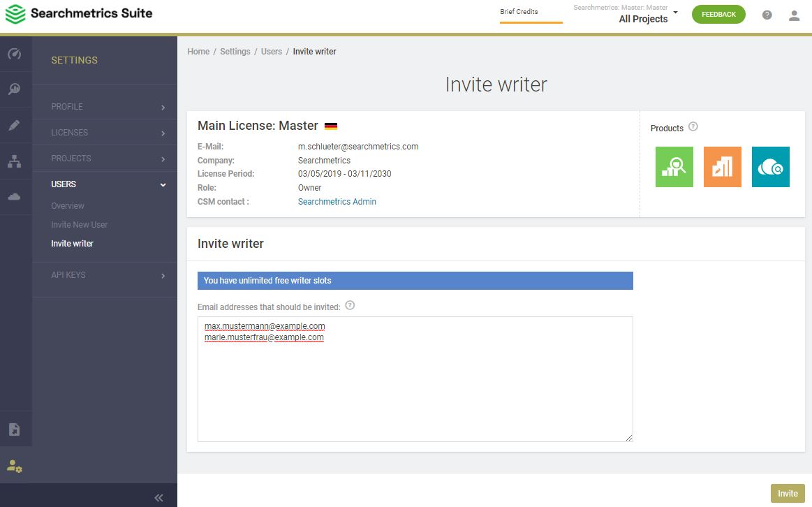Select the teal Cloud search product tile
This screenshot has width=812, height=507.
(771, 167)
